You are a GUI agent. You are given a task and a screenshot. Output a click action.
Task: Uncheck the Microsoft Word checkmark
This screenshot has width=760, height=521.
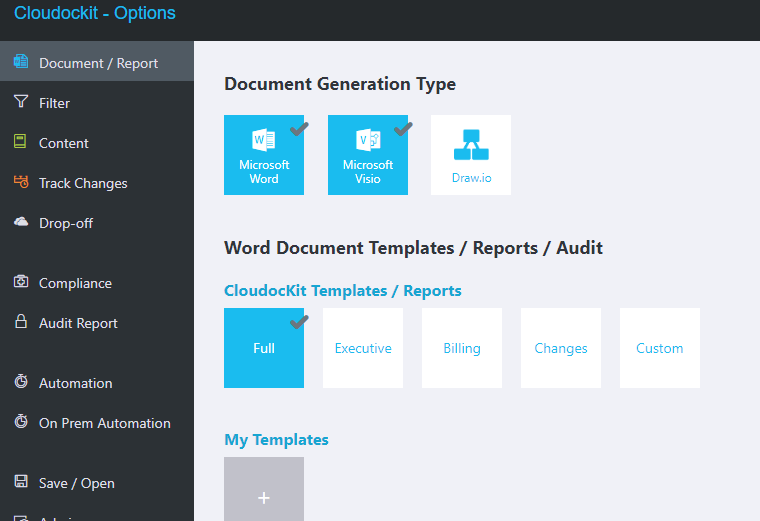(x=299, y=129)
